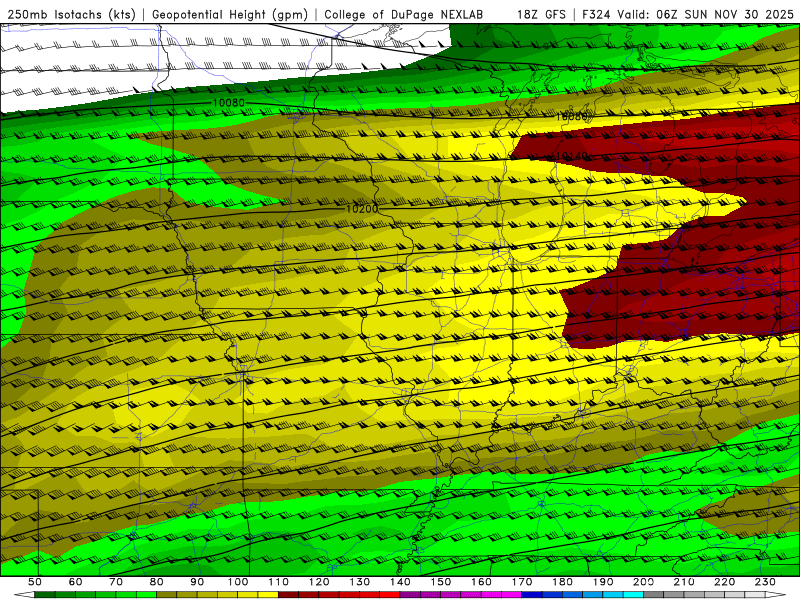Click the 220 value on the color scale
The height and width of the screenshot is (600, 800).
(724, 582)
